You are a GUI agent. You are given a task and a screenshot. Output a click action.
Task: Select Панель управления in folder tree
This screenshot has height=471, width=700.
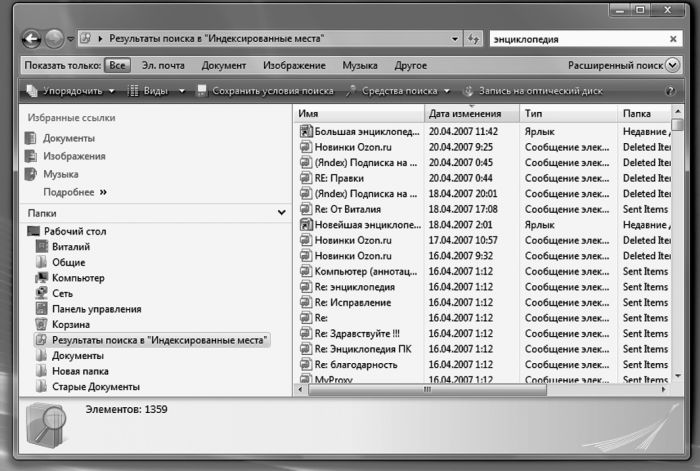[x=39, y=309]
